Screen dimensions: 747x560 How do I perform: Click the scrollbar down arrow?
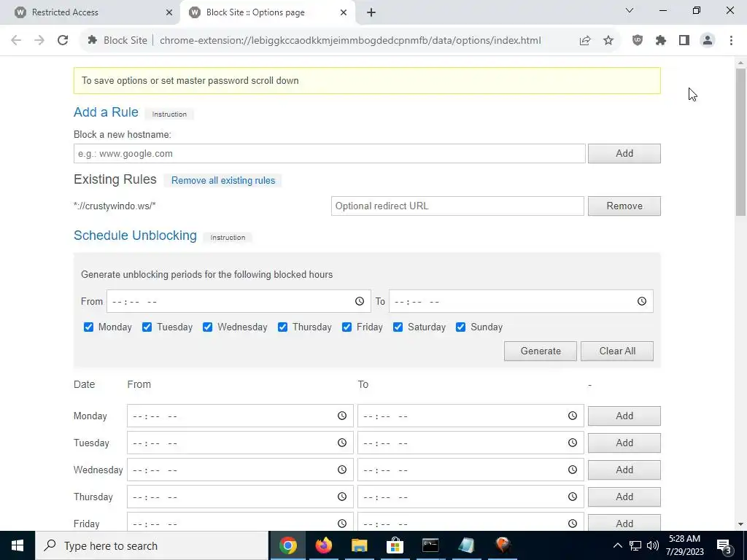pos(741,524)
